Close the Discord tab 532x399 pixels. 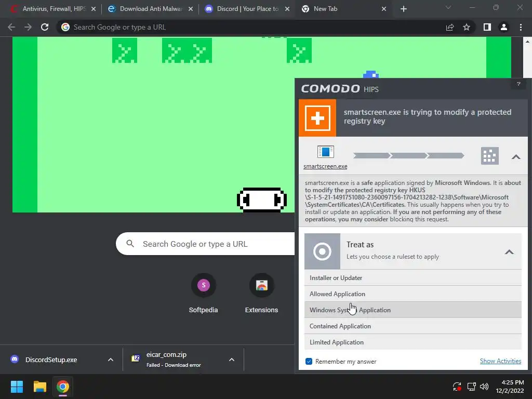287,9
